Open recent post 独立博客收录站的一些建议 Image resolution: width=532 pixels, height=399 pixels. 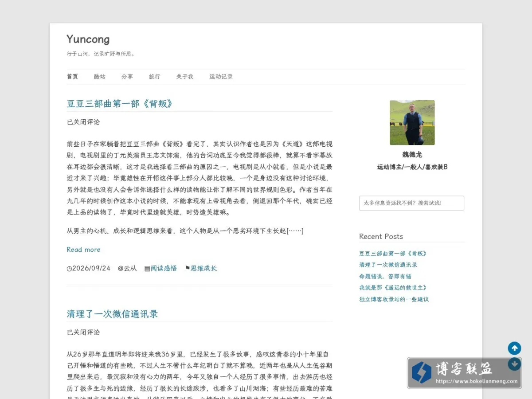point(394,299)
